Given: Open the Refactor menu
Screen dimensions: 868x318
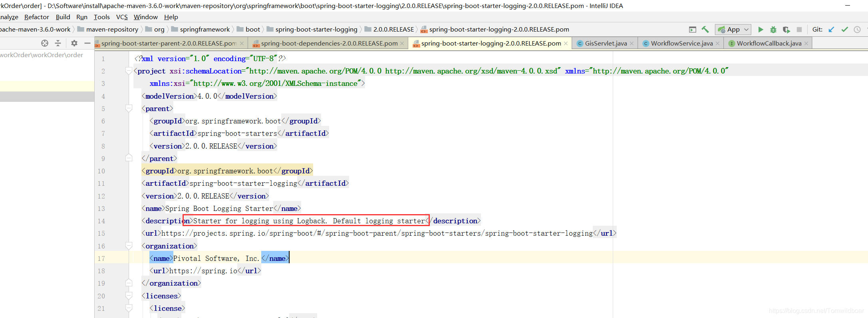Looking at the screenshot, I should tap(37, 17).
